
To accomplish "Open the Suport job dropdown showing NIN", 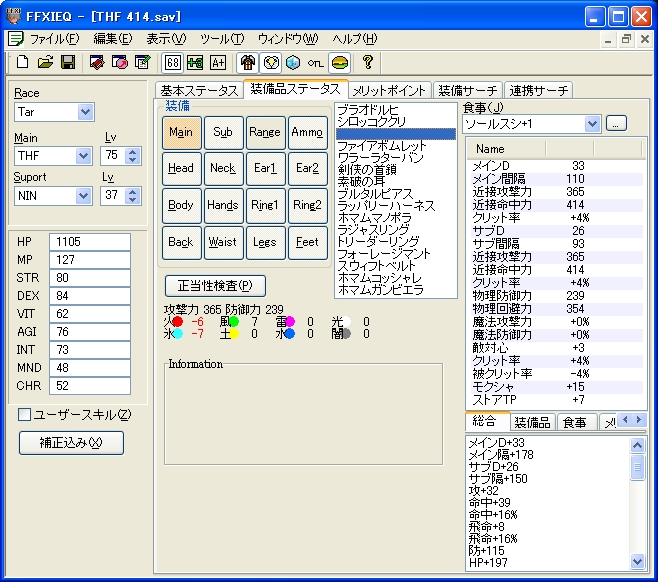I will pyautogui.click(x=84, y=196).
